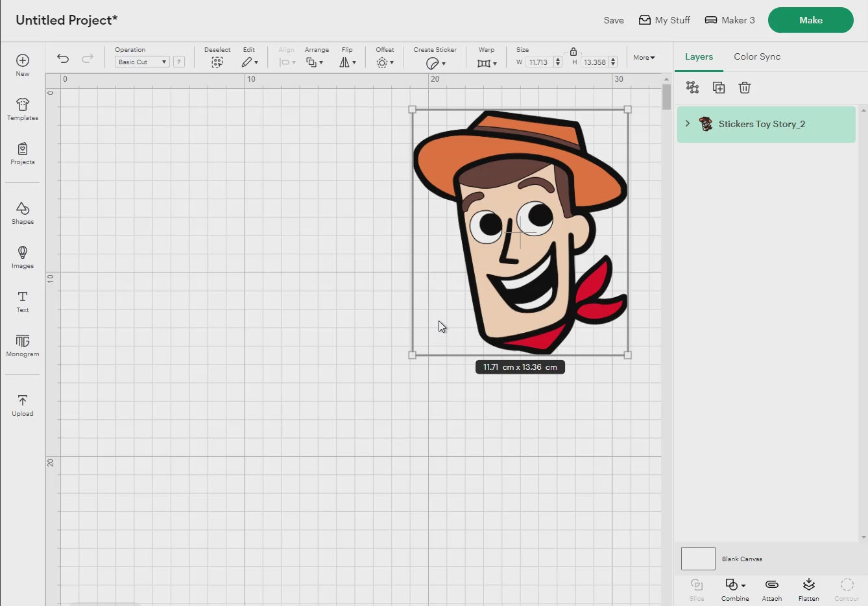Click the Untitled Project title
This screenshot has height=606, width=868.
[x=67, y=20]
